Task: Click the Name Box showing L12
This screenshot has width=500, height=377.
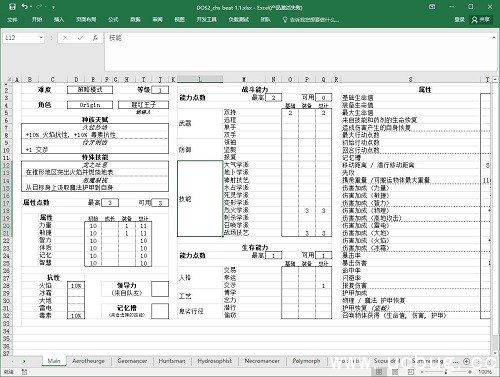Action: coord(21,38)
